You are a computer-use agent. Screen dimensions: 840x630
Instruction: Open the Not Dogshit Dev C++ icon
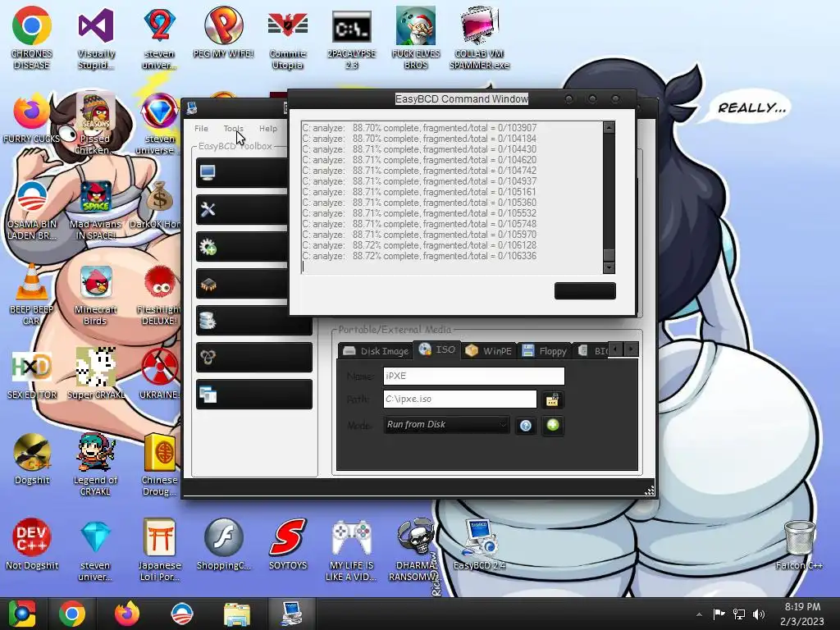(32, 544)
